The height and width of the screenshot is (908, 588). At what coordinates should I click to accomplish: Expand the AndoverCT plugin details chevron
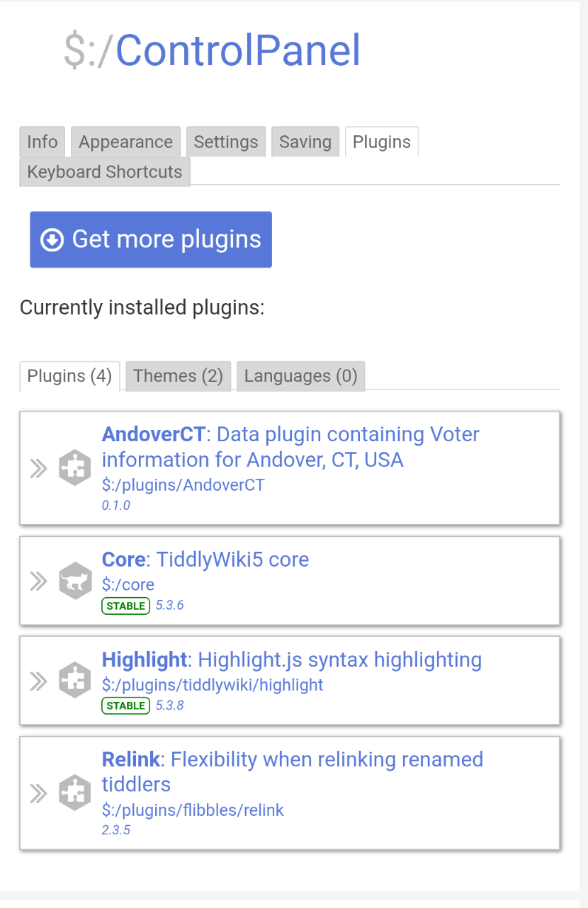click(x=38, y=468)
